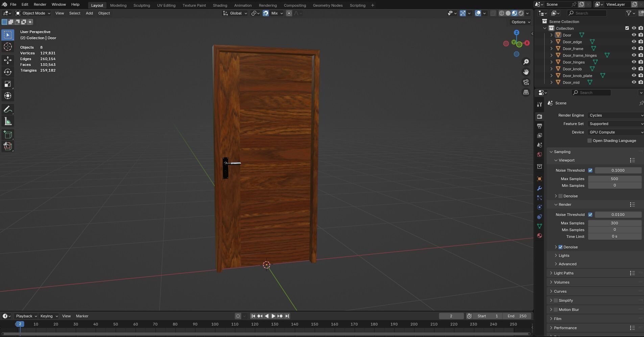Viewport: 644px width, 337px height.
Task: Switch to wireframe viewport shading
Action: pos(502,13)
